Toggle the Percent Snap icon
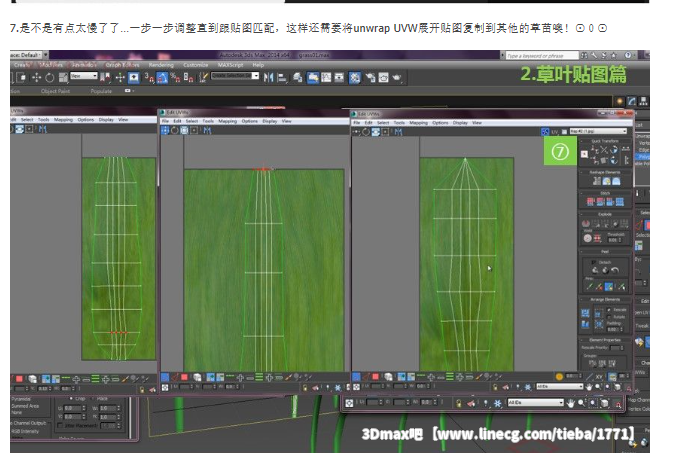The image size is (674, 453). (x=175, y=77)
